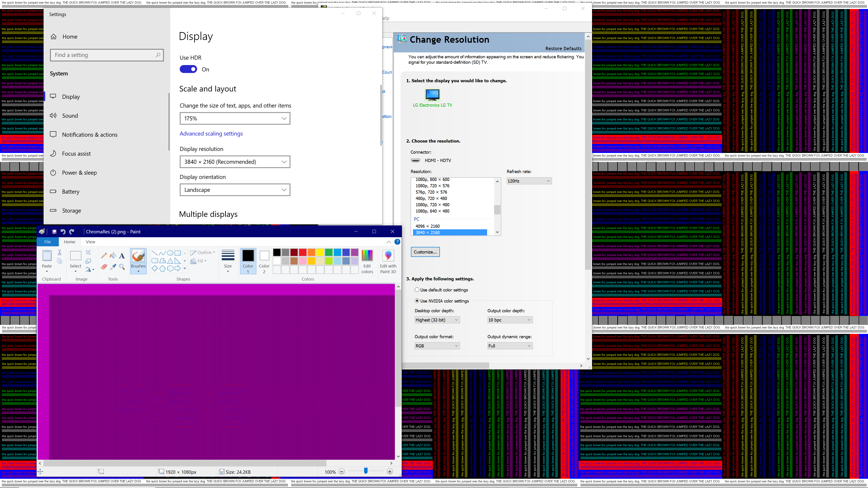
Task: Switch to the View tab in Paint
Action: [x=90, y=242]
